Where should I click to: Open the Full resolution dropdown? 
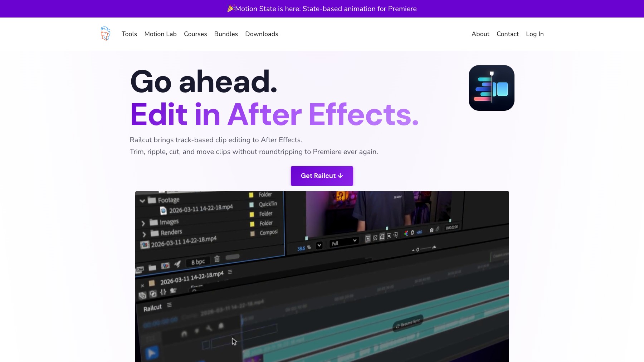point(344,242)
